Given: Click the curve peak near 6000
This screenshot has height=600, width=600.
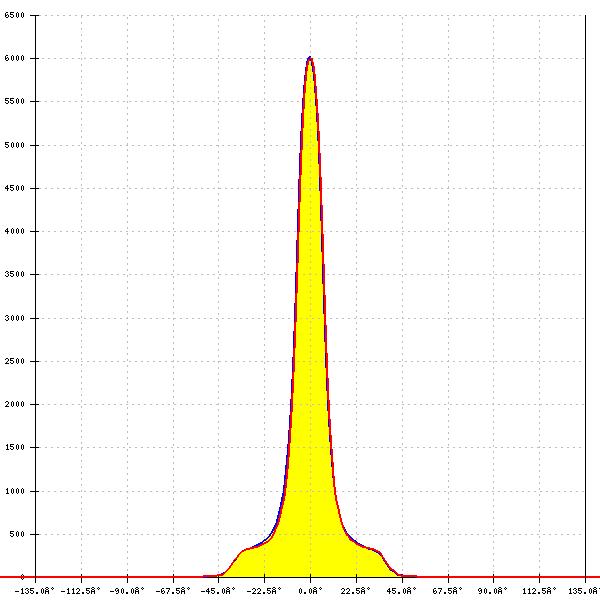Looking at the screenshot, I should pyautogui.click(x=310, y=58).
